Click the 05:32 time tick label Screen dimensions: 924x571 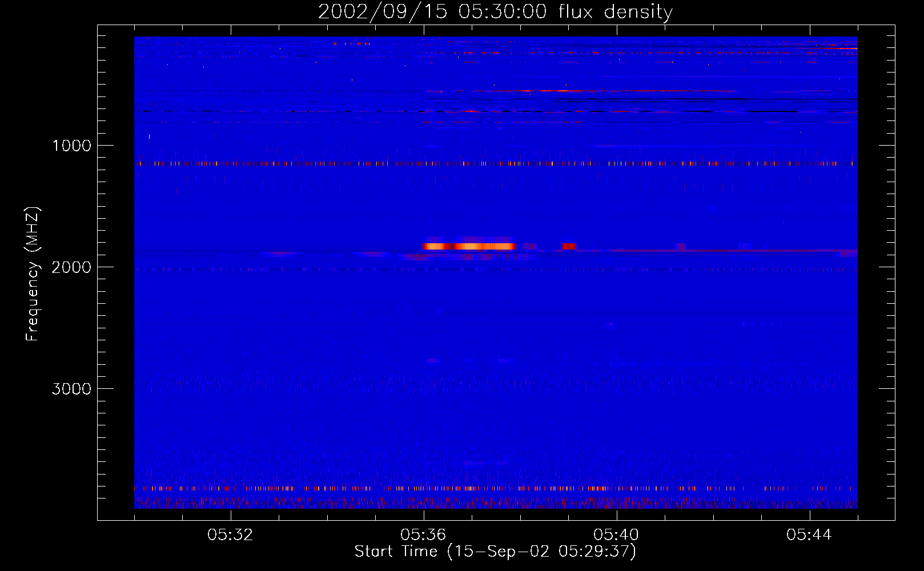pos(230,535)
